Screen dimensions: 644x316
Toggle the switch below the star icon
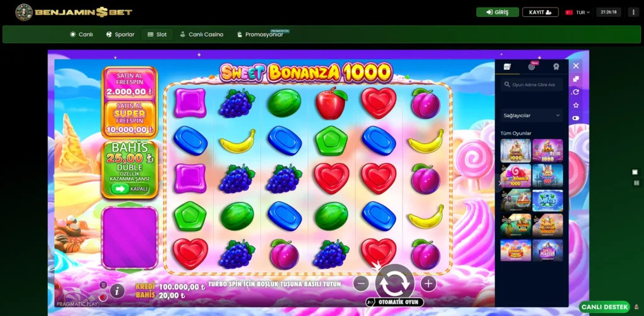576,118
